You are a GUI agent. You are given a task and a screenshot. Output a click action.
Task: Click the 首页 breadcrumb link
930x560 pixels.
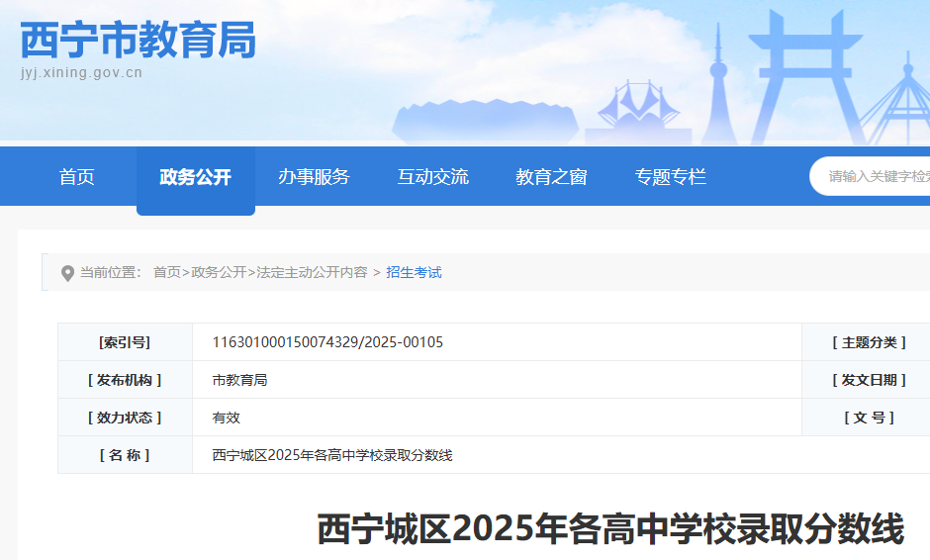166,272
